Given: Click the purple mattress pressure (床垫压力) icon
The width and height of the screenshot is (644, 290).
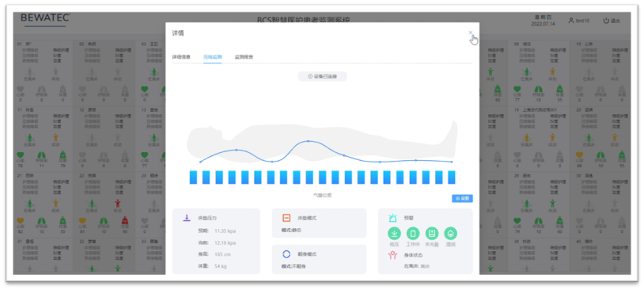Looking at the screenshot, I should click(x=187, y=218).
